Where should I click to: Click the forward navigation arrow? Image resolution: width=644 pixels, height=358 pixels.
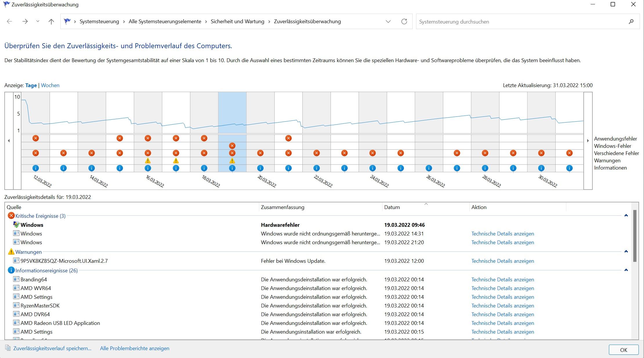point(25,21)
